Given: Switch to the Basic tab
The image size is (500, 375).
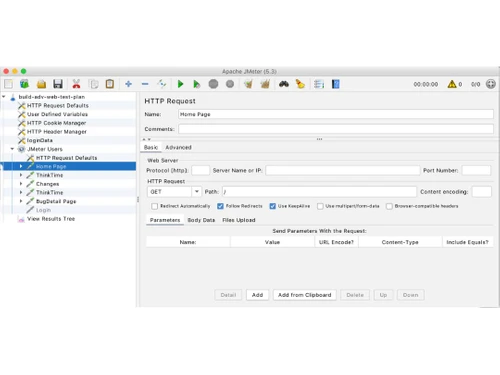Looking at the screenshot, I should click(x=151, y=147).
